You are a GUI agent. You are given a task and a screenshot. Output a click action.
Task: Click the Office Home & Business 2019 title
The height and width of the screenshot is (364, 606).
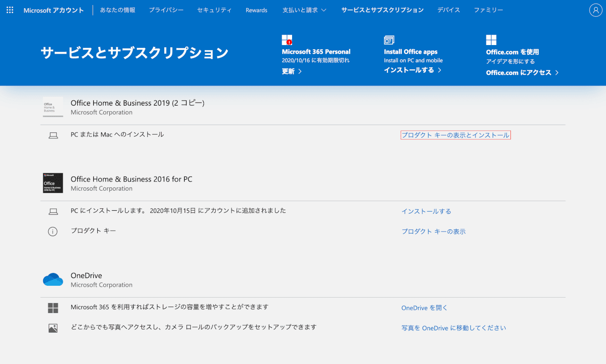[x=137, y=103]
